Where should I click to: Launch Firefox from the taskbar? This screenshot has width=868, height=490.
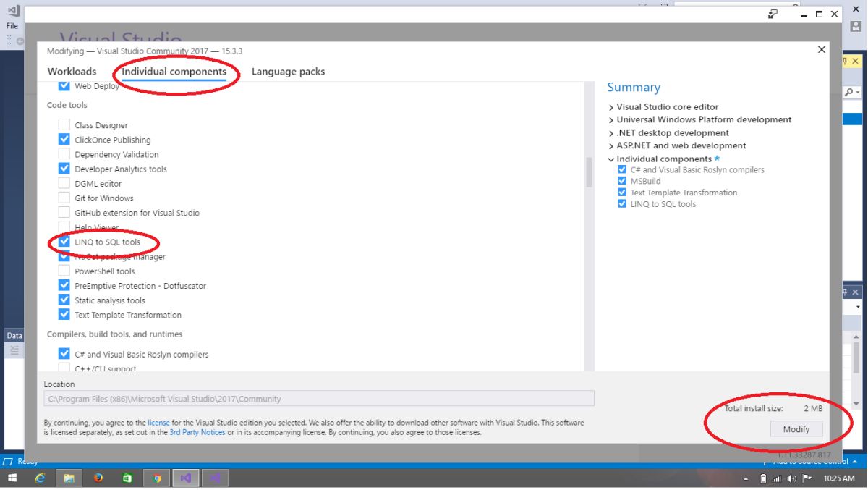pos(98,478)
